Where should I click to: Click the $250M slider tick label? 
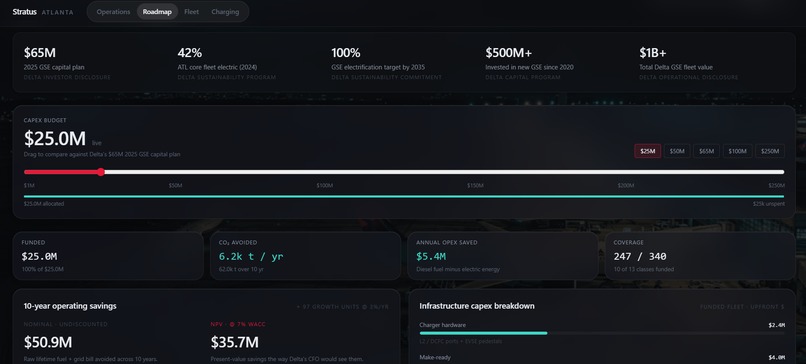pyautogui.click(x=776, y=185)
